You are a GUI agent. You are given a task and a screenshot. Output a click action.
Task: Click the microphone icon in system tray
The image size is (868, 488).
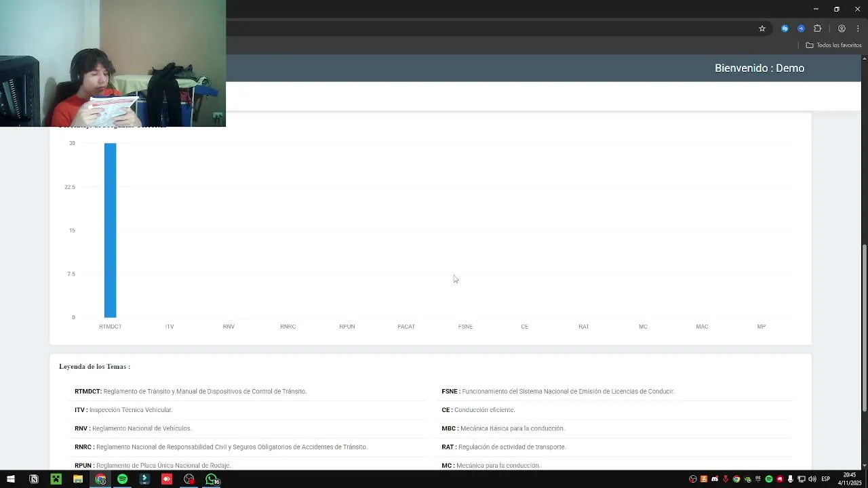791,479
